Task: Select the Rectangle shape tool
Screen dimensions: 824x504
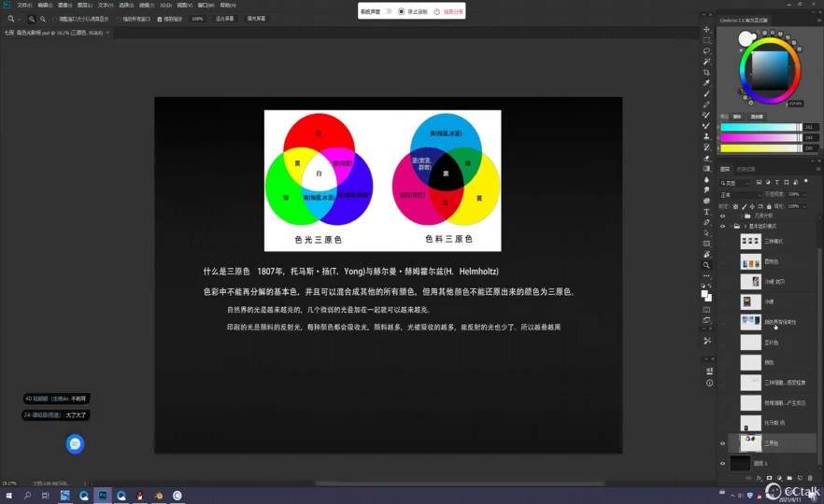Action: [707, 244]
